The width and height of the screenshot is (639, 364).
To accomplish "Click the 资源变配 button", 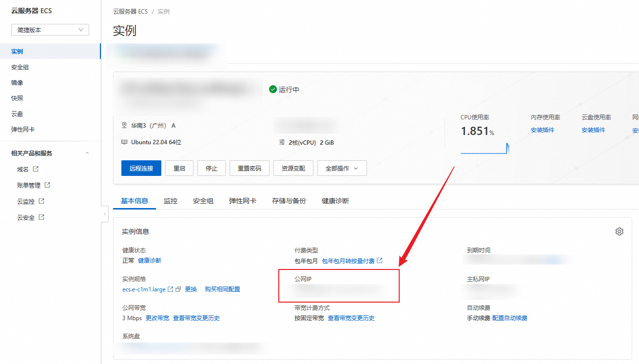I will click(x=293, y=168).
